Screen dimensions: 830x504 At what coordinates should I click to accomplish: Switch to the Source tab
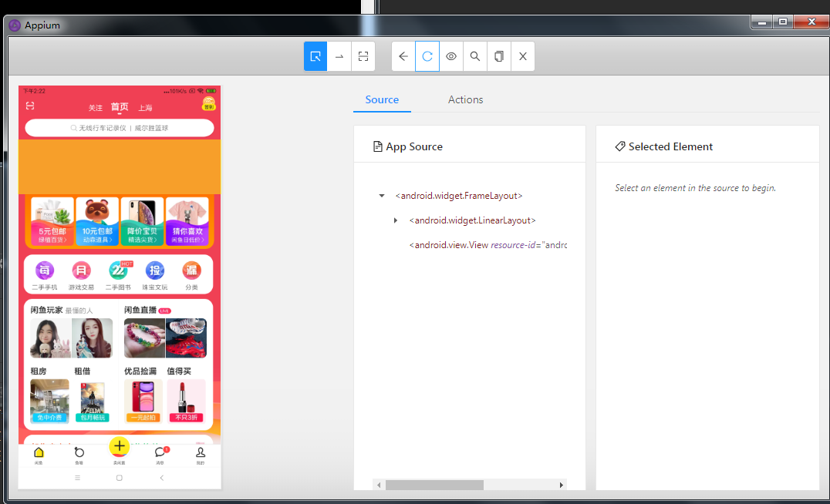[382, 99]
